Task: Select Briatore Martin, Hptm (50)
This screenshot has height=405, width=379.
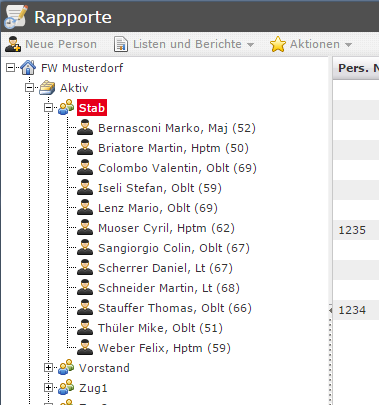Action: (x=173, y=148)
